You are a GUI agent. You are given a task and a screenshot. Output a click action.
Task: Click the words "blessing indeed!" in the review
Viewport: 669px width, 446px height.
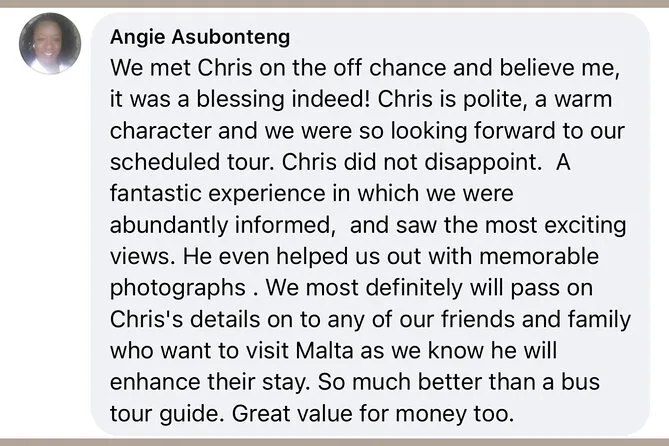tap(270, 100)
